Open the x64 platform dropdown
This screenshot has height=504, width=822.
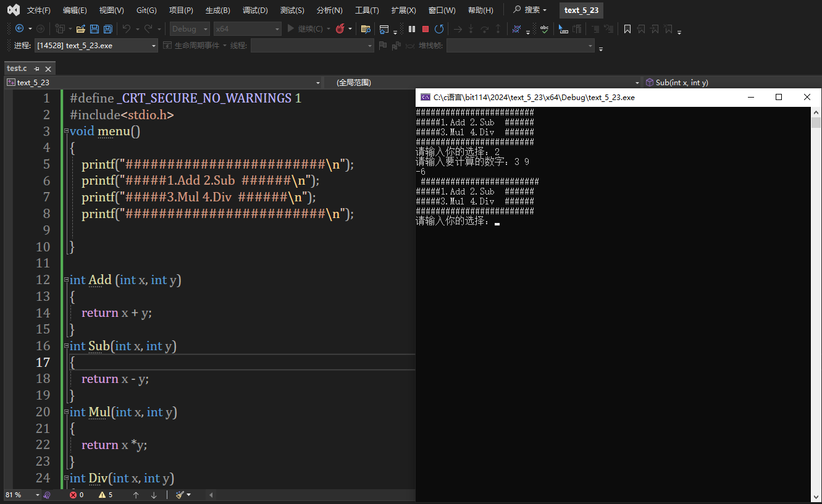coord(247,28)
